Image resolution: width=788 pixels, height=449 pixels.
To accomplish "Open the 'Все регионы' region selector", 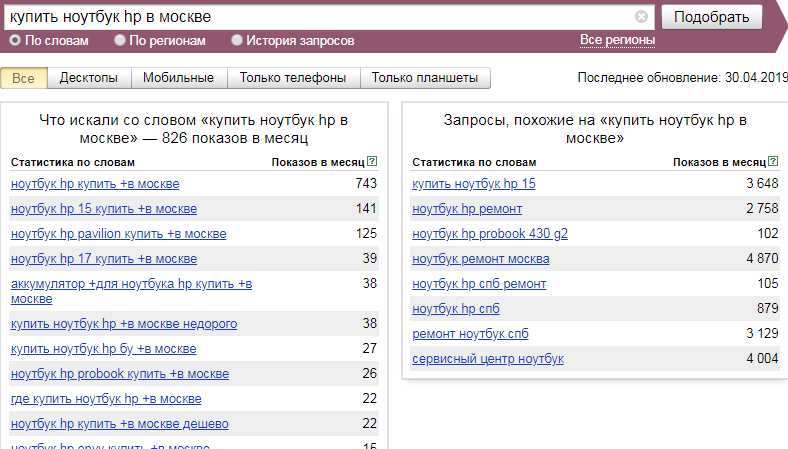I will 617,40.
